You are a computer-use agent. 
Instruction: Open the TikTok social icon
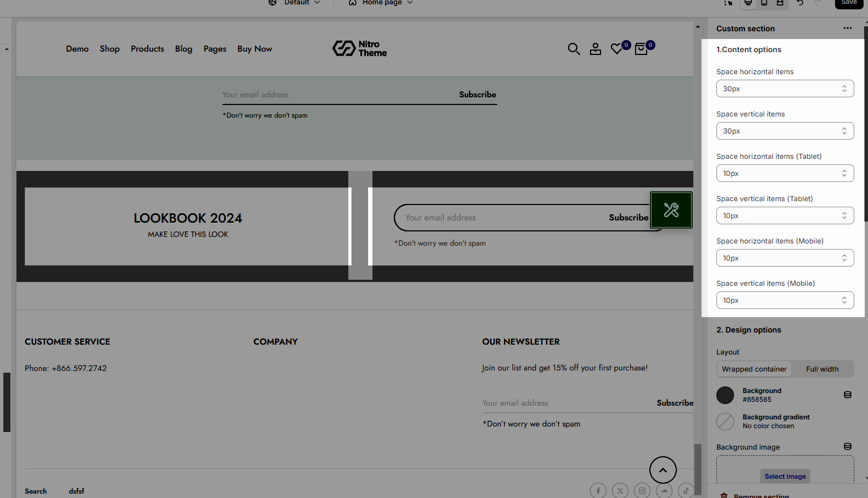[x=686, y=491]
